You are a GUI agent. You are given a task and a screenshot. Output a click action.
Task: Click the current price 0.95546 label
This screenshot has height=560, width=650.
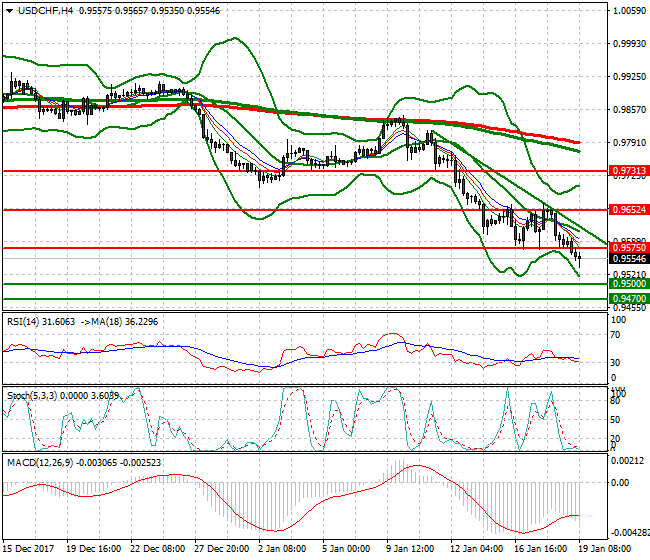click(628, 258)
